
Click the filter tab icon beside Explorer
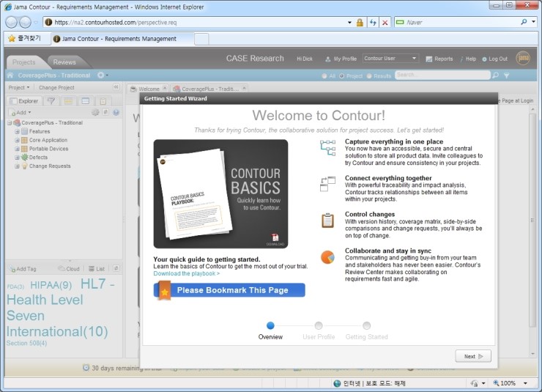51,101
